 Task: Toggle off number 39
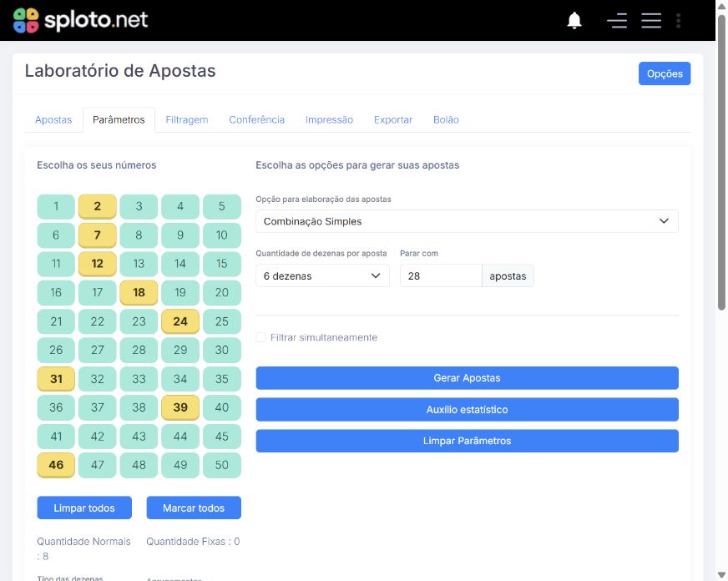(x=180, y=407)
